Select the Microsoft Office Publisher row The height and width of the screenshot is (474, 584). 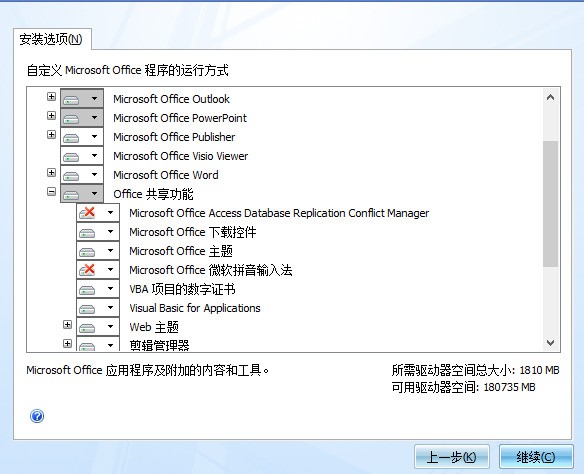(174, 137)
